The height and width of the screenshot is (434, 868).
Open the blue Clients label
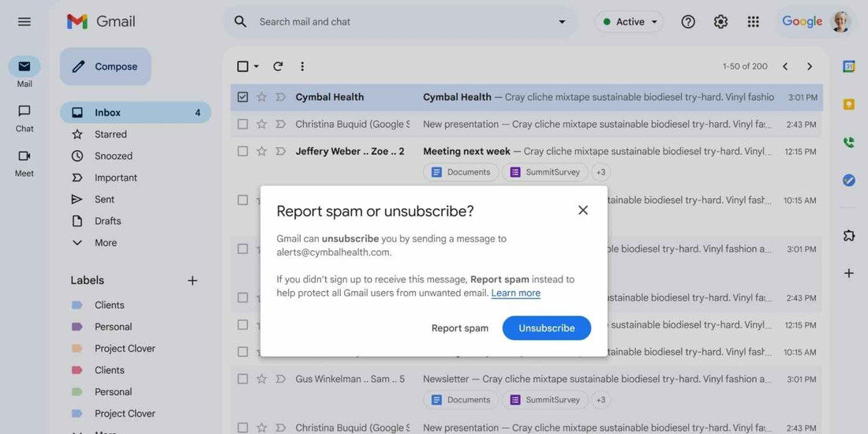[x=110, y=305]
